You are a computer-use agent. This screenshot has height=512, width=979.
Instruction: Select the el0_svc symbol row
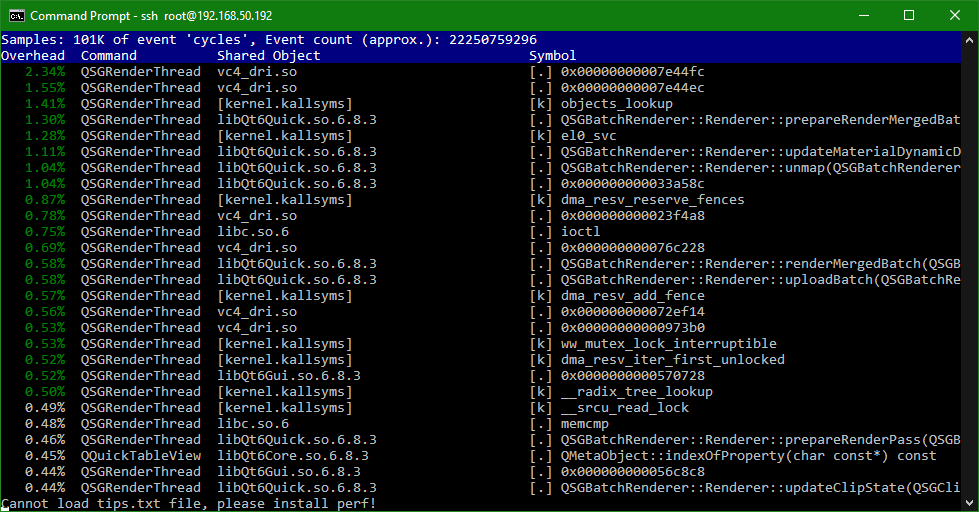click(x=481, y=135)
